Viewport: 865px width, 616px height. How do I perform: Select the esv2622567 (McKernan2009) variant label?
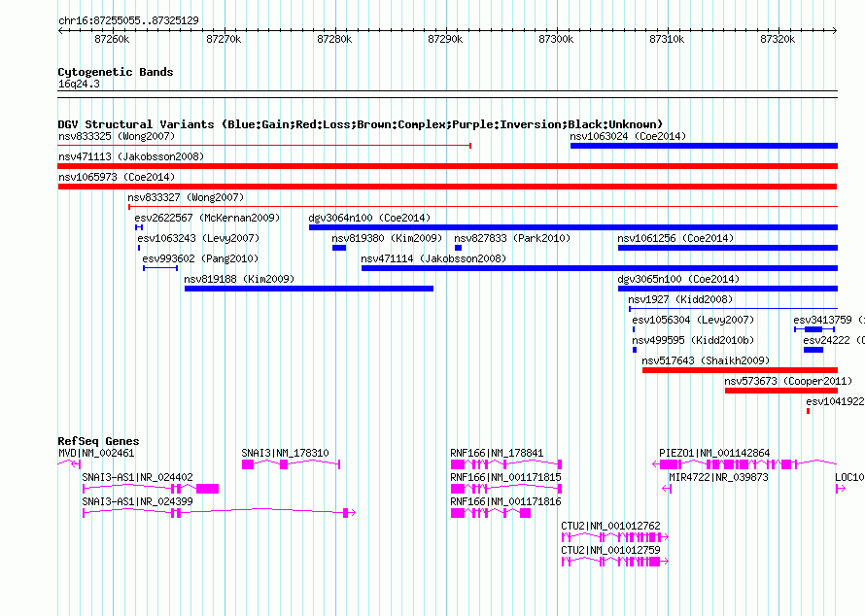[x=207, y=218]
